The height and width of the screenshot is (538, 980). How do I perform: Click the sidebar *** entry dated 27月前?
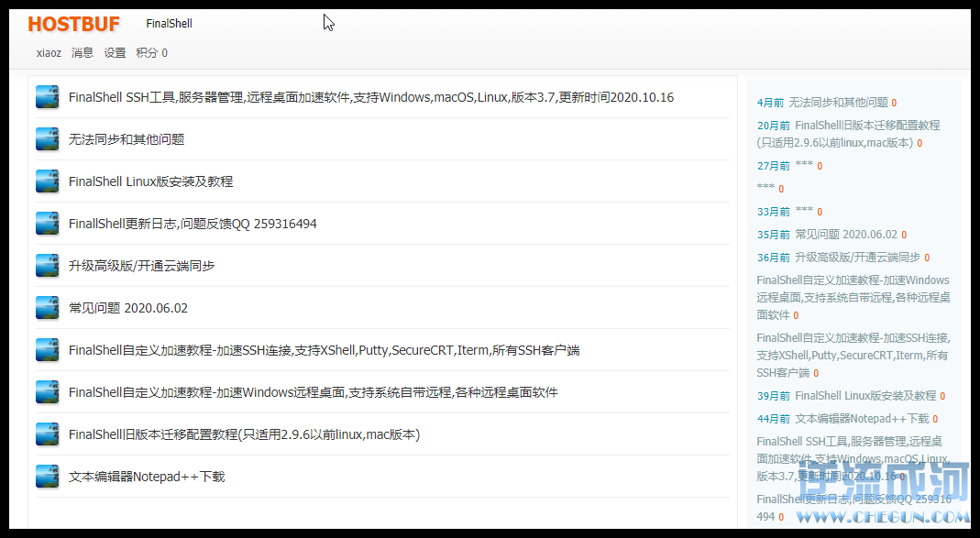pyautogui.click(x=804, y=165)
